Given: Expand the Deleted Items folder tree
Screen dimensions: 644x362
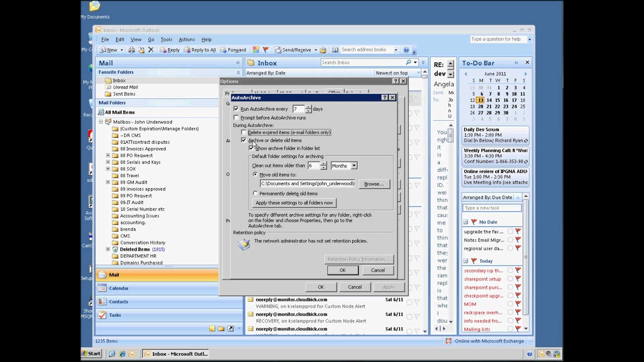Looking at the screenshot, I should click(x=108, y=249).
